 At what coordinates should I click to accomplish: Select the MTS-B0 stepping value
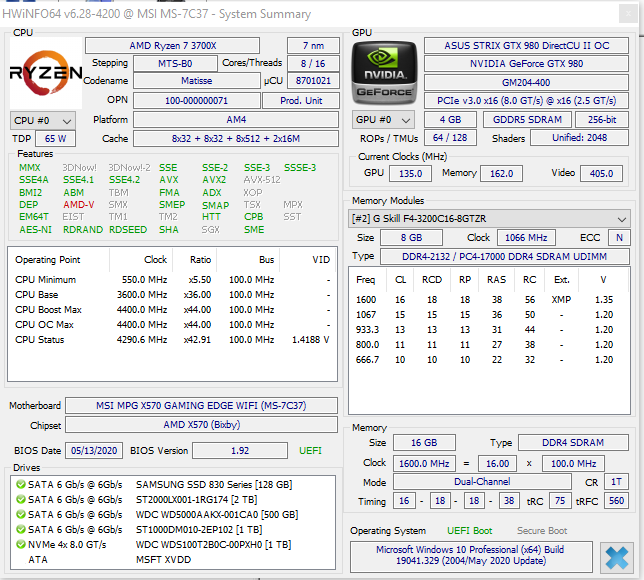pos(175,64)
